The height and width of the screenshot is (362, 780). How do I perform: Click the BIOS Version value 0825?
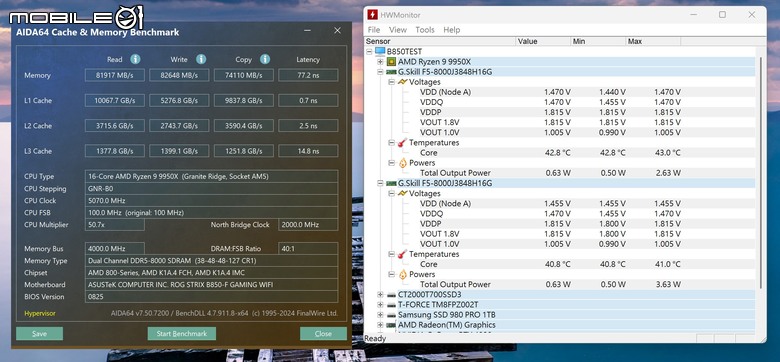[211, 297]
